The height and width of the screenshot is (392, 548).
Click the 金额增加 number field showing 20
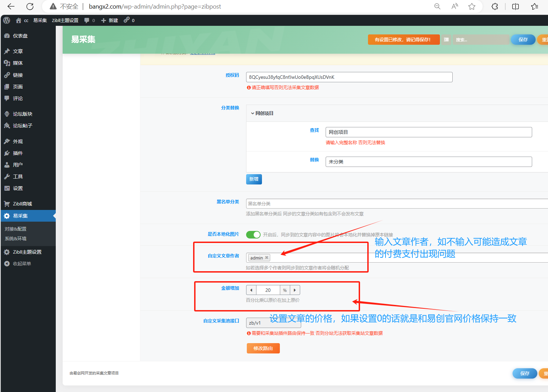[x=268, y=290]
